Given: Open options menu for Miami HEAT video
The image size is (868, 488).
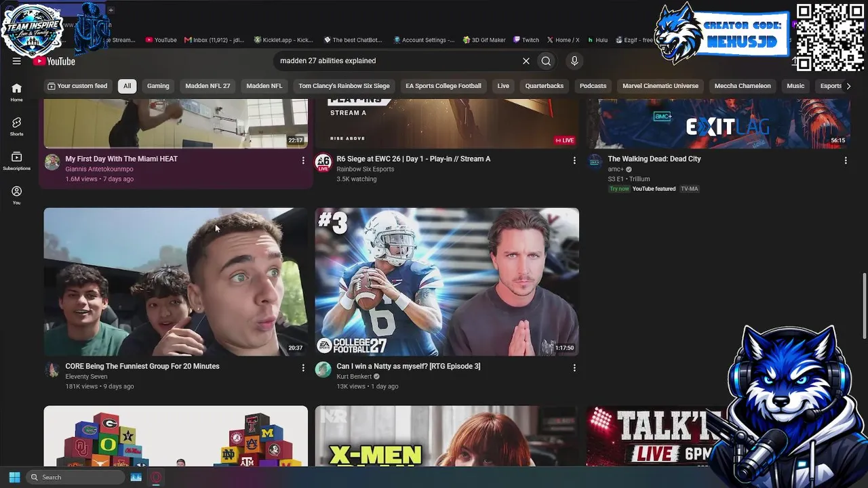Looking at the screenshot, I should 303,161.
